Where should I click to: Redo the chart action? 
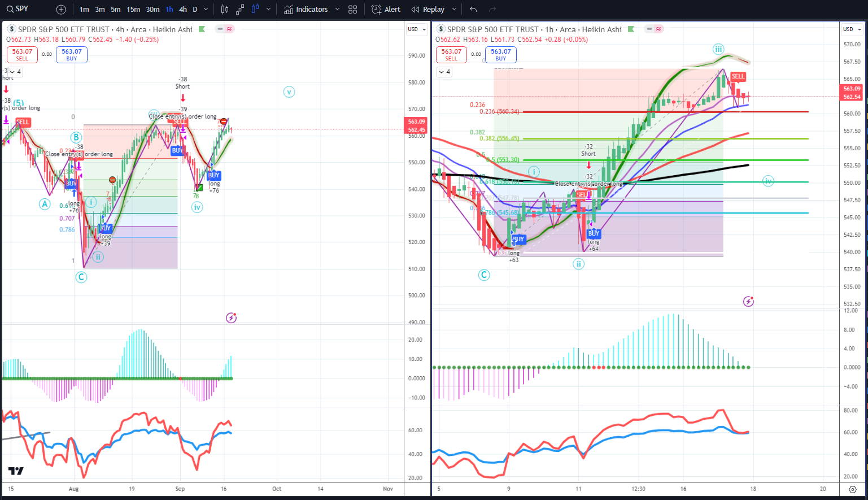coord(492,10)
